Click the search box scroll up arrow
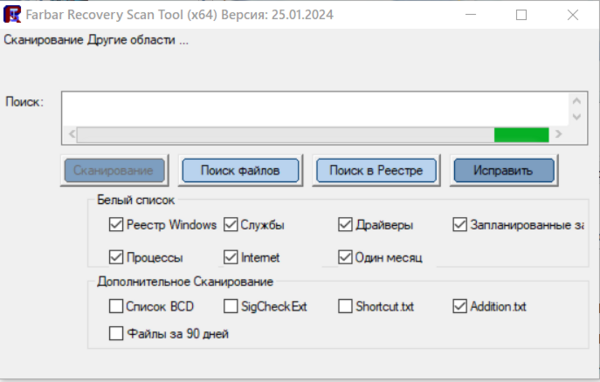This screenshot has height=382, width=600. click(x=577, y=101)
